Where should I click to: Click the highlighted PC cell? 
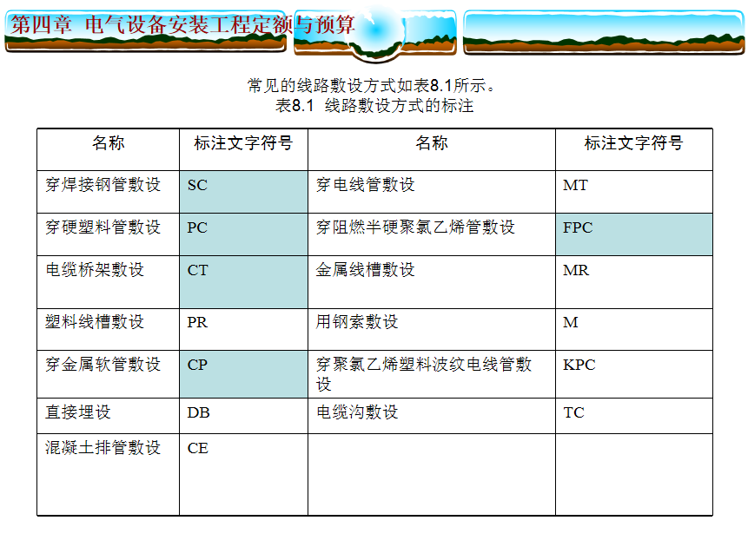[243, 234]
